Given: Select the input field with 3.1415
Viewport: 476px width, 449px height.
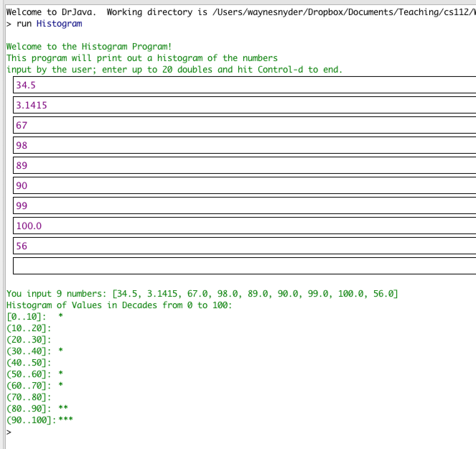Looking at the screenshot, I should pos(244,105).
